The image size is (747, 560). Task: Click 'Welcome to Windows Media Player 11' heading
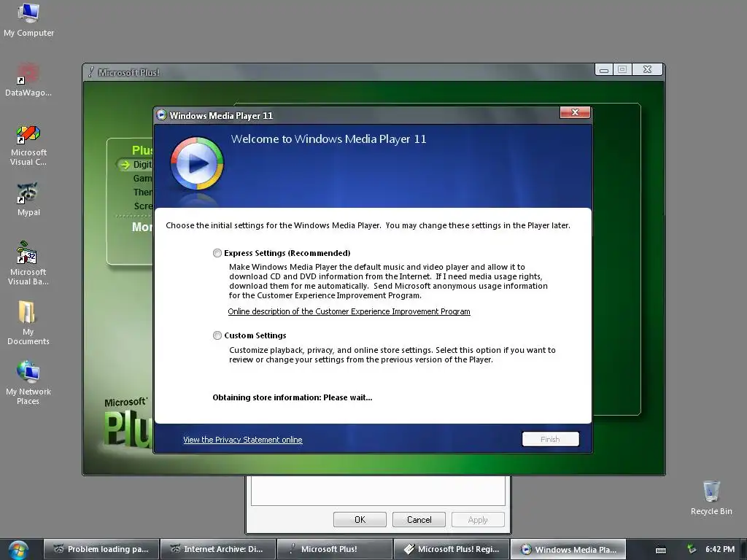coord(328,139)
